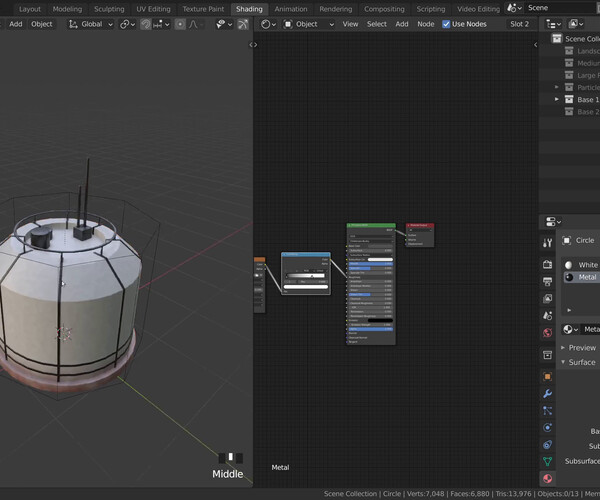Screen dimensions: 600x500
Task: Open the shader editor View menu
Action: point(350,24)
